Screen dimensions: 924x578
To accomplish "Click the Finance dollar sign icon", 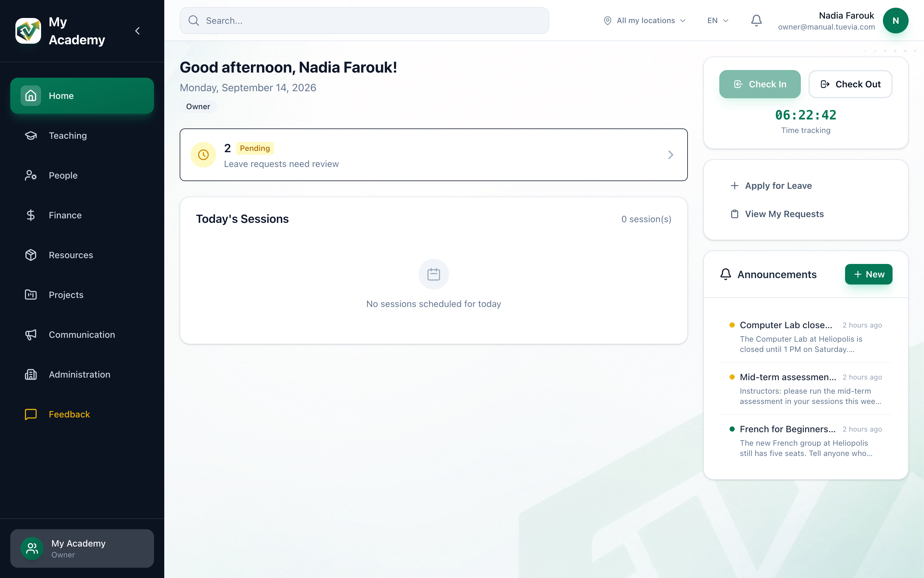I will (30, 215).
